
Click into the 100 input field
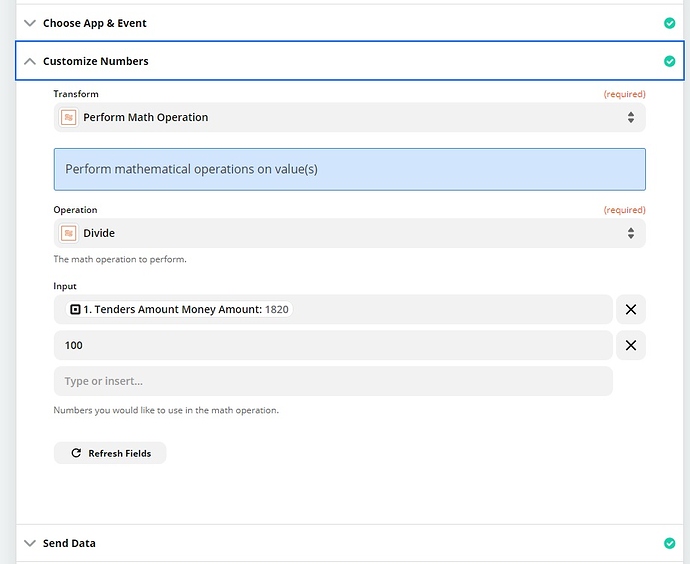332,346
